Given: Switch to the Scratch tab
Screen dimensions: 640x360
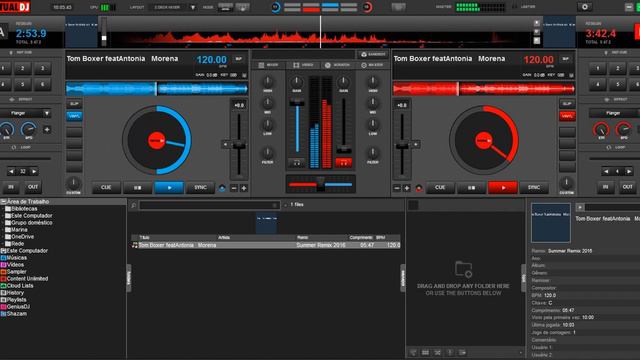Looking at the screenshot, I should click(x=338, y=65).
